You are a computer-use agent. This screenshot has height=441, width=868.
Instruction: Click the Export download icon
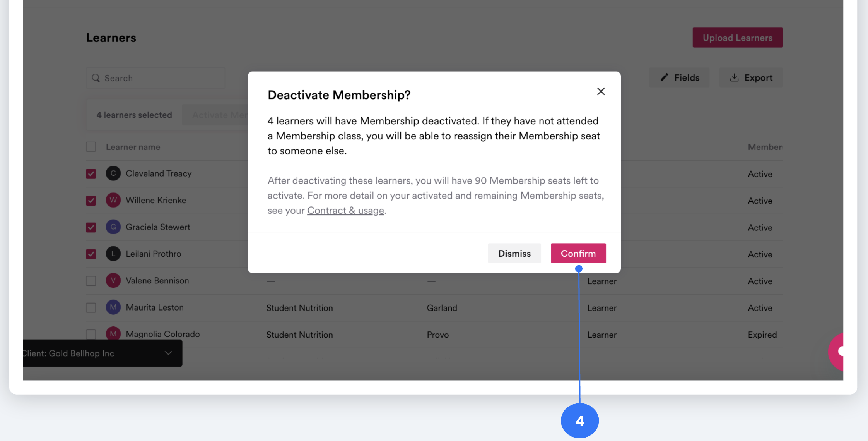coord(734,77)
